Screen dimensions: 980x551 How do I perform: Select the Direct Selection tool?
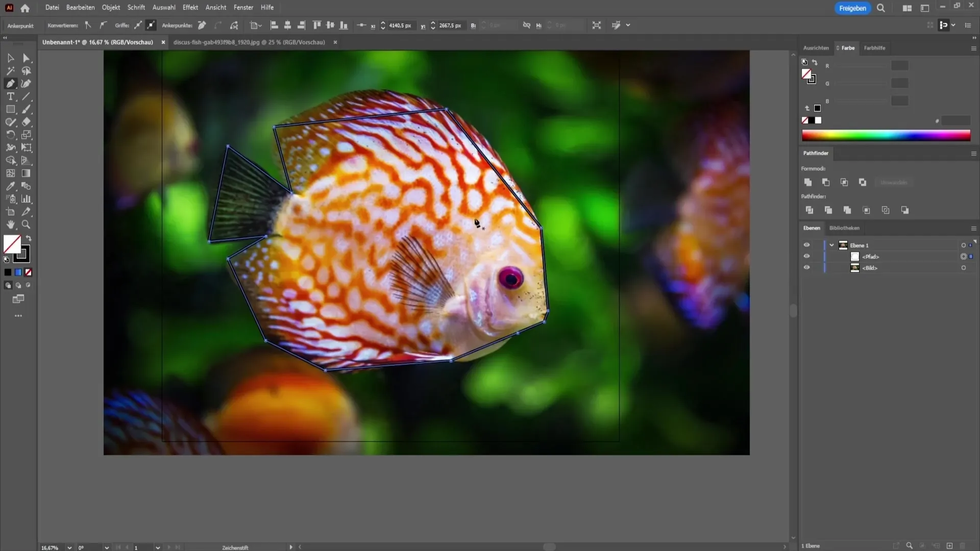tap(27, 58)
